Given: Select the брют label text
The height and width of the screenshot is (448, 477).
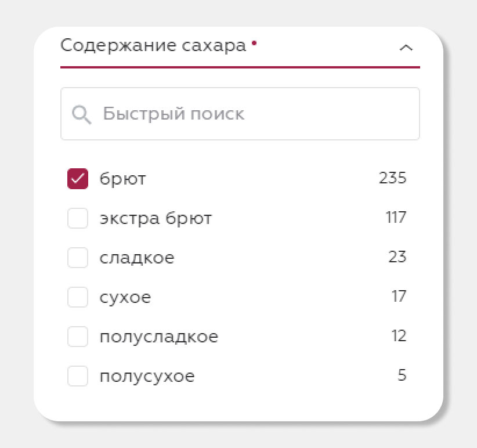Looking at the screenshot, I should (120, 178).
